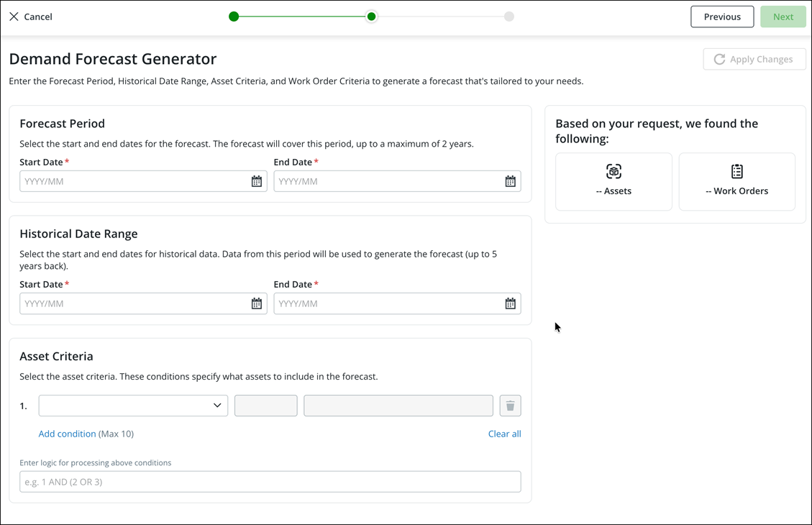This screenshot has height=525, width=812.
Task: Click condition 1 operator field
Action: click(265, 406)
